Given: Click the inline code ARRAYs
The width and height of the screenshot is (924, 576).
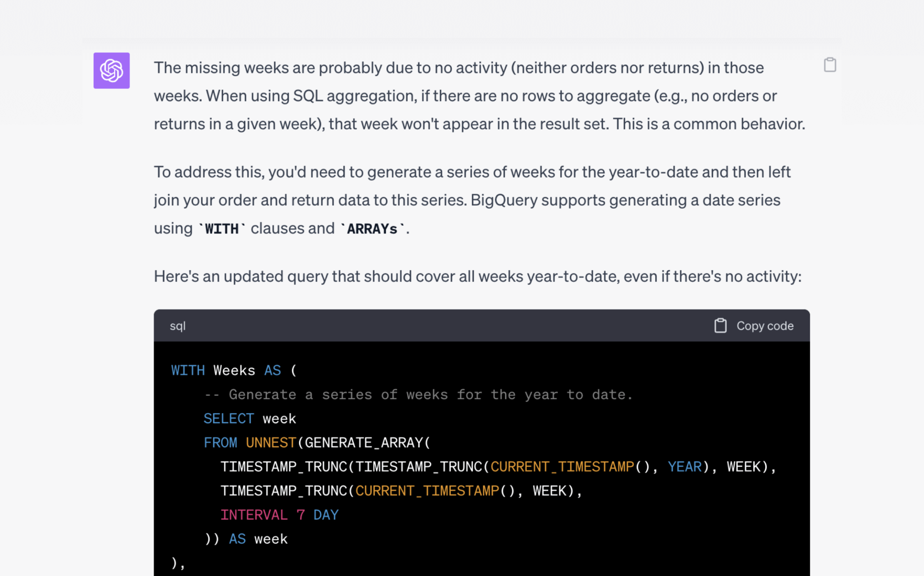Looking at the screenshot, I should click(x=372, y=229).
